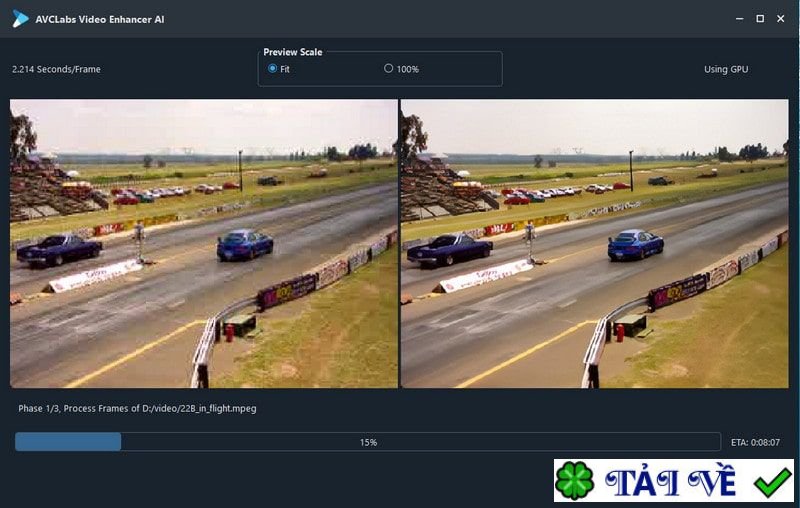Click the original video preview on left
Image resolution: width=800 pixels, height=508 pixels.
point(204,243)
